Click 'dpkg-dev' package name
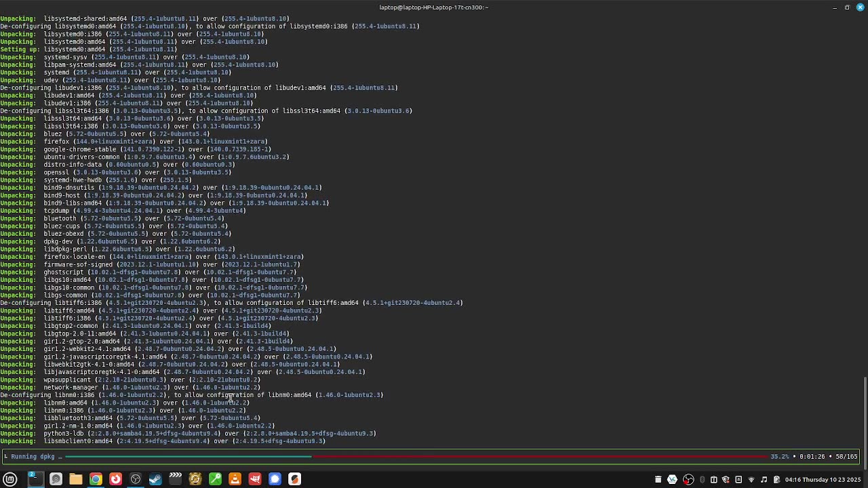 click(x=58, y=241)
